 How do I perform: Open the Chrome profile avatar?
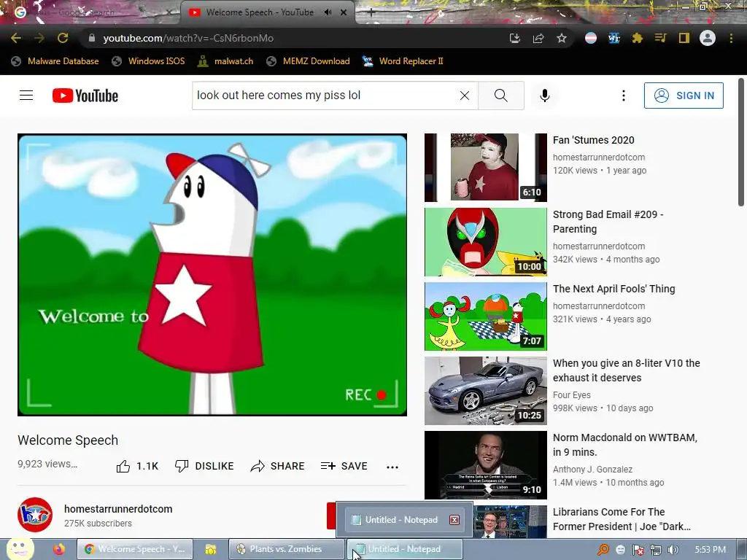(708, 38)
